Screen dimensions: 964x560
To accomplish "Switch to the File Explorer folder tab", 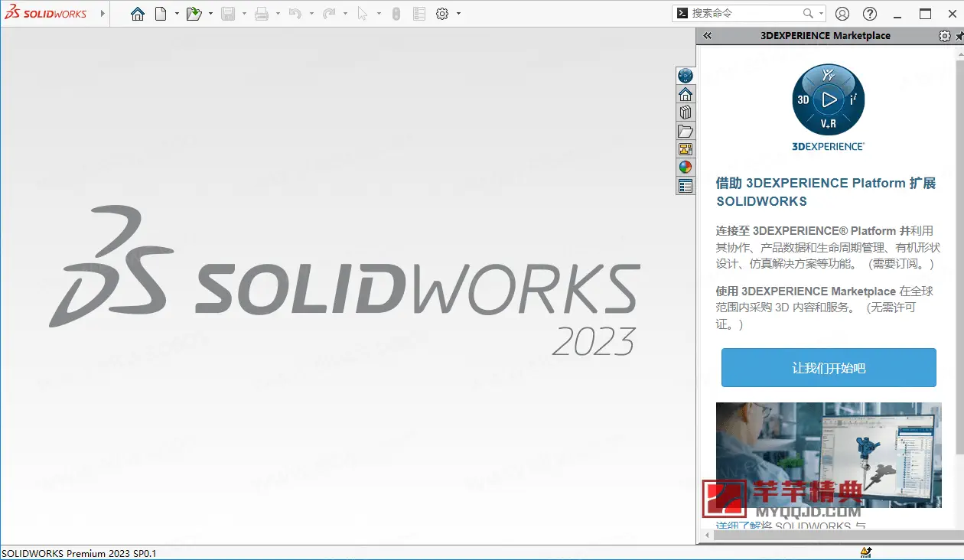I will click(x=686, y=131).
